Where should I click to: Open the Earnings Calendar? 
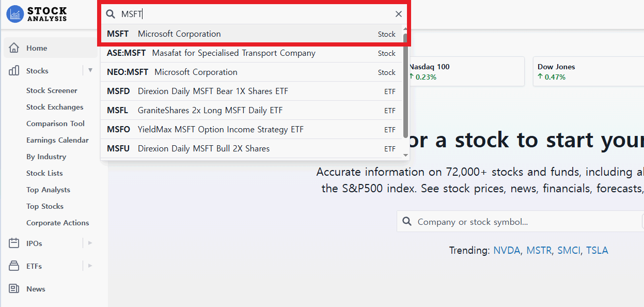[x=57, y=140]
